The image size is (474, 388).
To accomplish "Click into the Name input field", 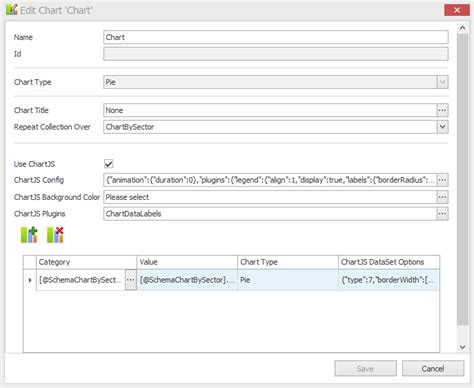I will (x=276, y=37).
